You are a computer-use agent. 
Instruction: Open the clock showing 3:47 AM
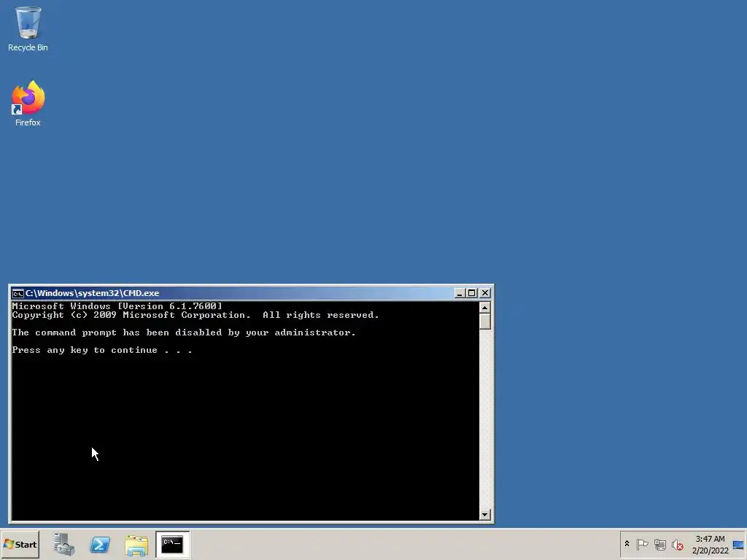(x=710, y=544)
